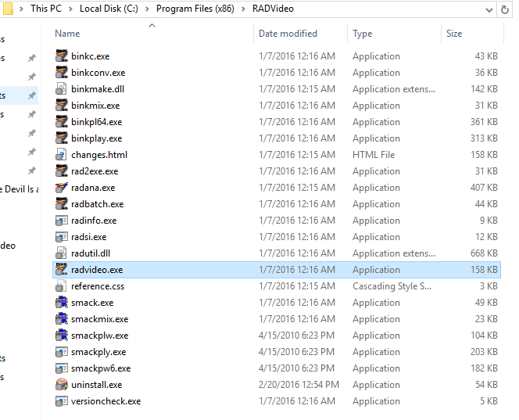Select the reference.css file icon
Viewport: 519px width, 420px height.
click(x=62, y=286)
